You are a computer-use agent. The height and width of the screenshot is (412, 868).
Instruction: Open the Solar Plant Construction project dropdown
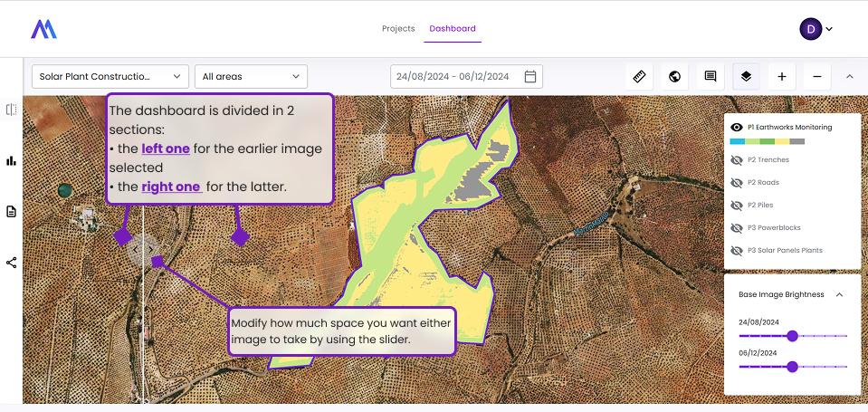point(110,76)
